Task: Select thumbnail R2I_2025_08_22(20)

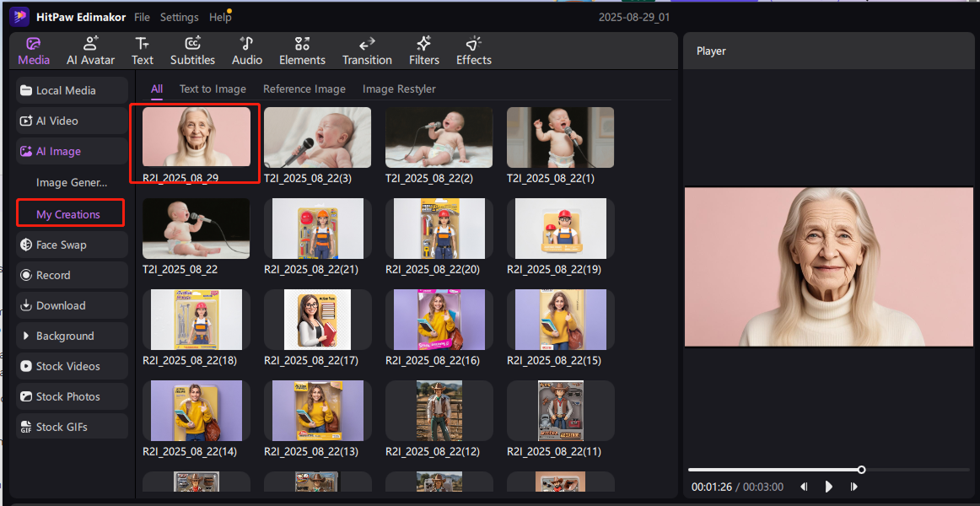Action: 439,229
